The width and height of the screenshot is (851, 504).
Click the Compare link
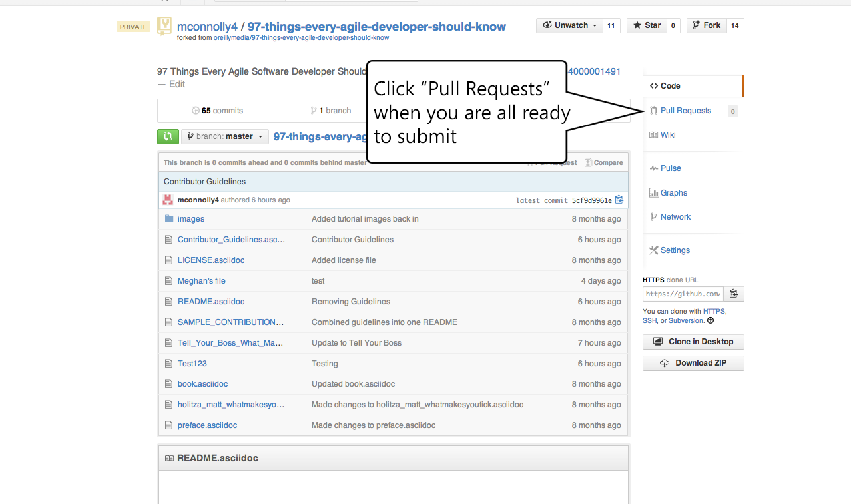tap(604, 162)
